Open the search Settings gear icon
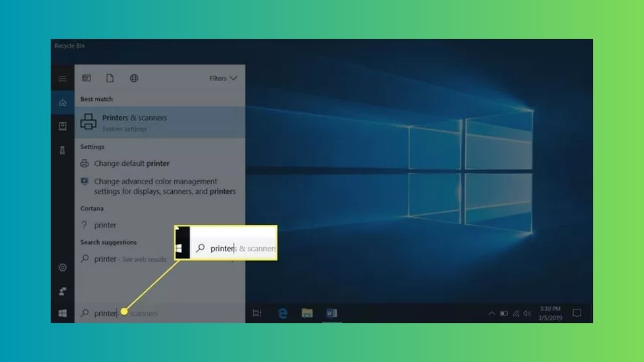Image resolution: width=644 pixels, height=362 pixels. coord(63,268)
